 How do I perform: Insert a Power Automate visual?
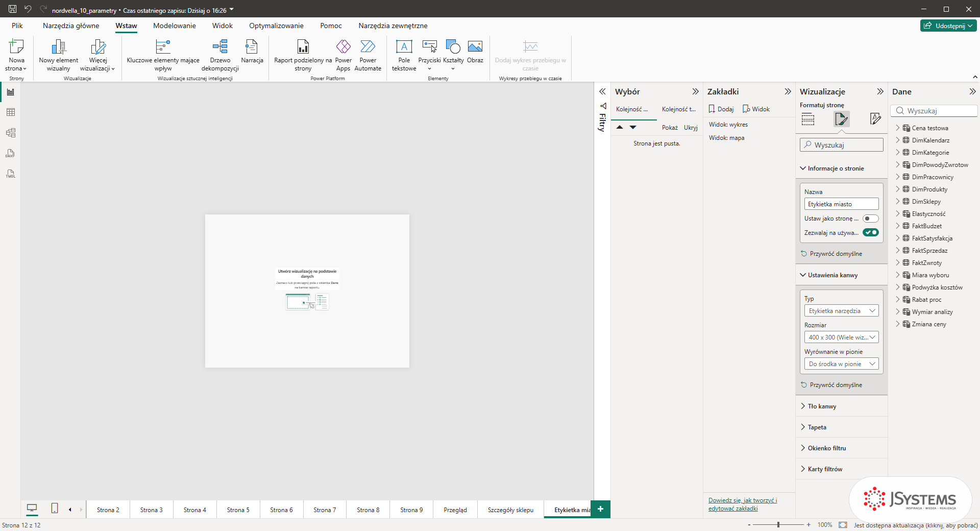(367, 55)
